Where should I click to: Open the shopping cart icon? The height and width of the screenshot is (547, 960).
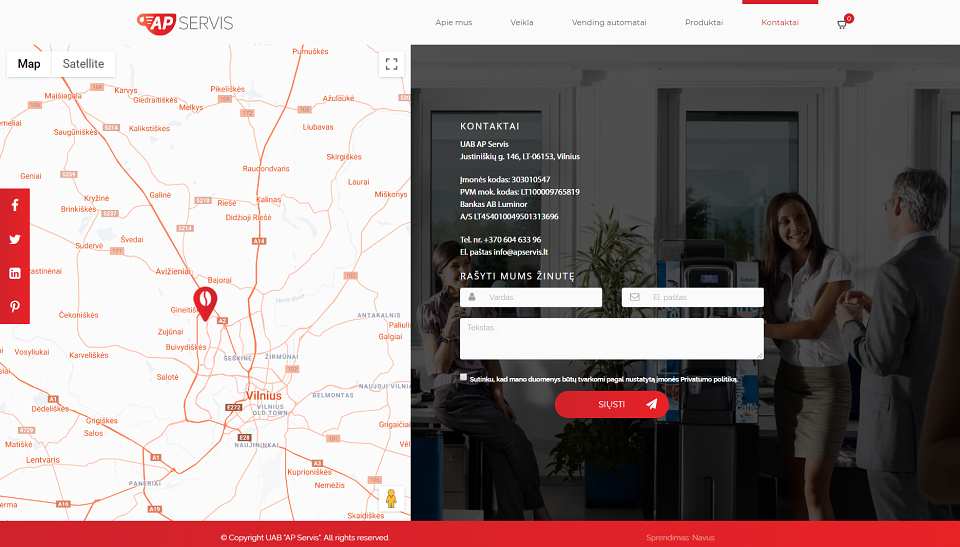(842, 24)
